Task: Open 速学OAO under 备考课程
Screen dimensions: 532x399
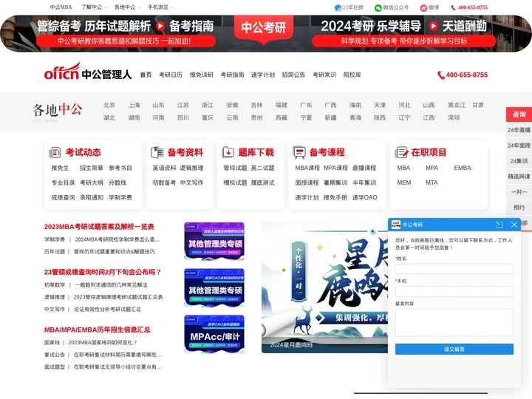Action: pyautogui.click(x=365, y=197)
